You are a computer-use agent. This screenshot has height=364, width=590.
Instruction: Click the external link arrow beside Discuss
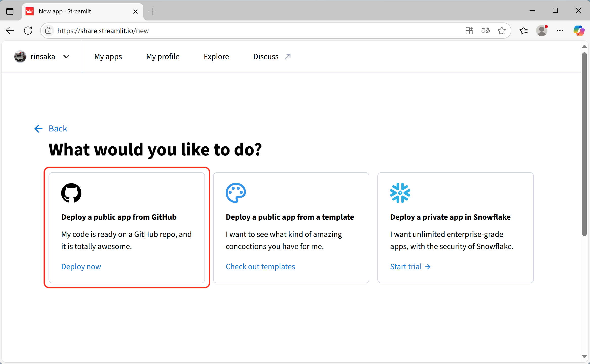click(x=287, y=57)
